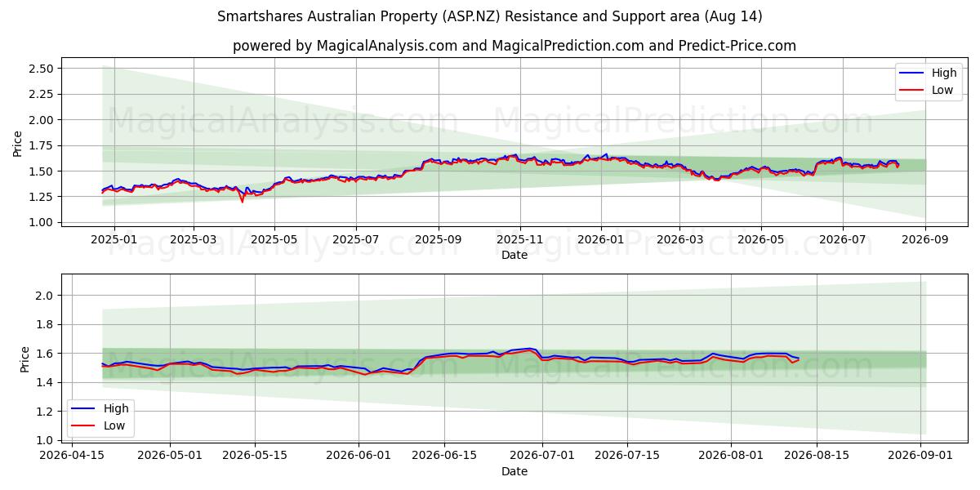Click the '1.6' y-axis tick in bottom chart
Viewport: 980px width, 490px height.
click(46, 354)
